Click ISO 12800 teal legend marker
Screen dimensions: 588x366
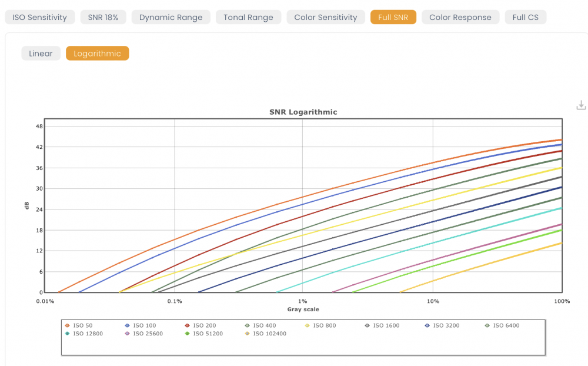pos(67,333)
